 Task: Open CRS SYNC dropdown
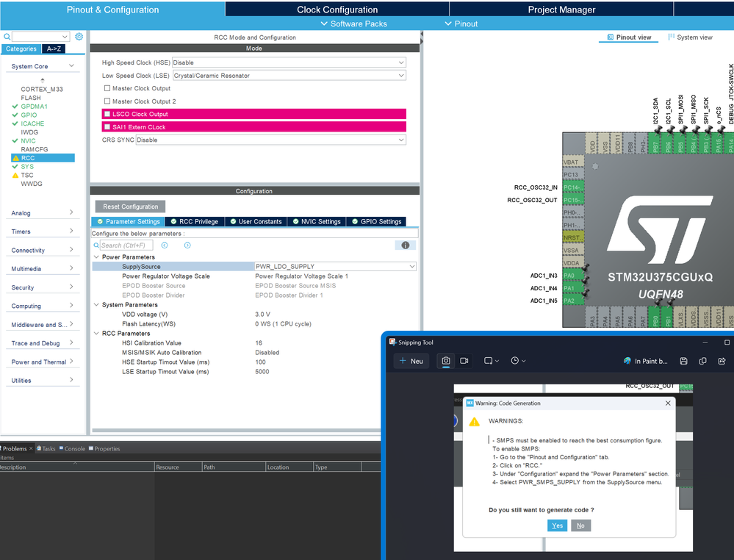(270, 140)
